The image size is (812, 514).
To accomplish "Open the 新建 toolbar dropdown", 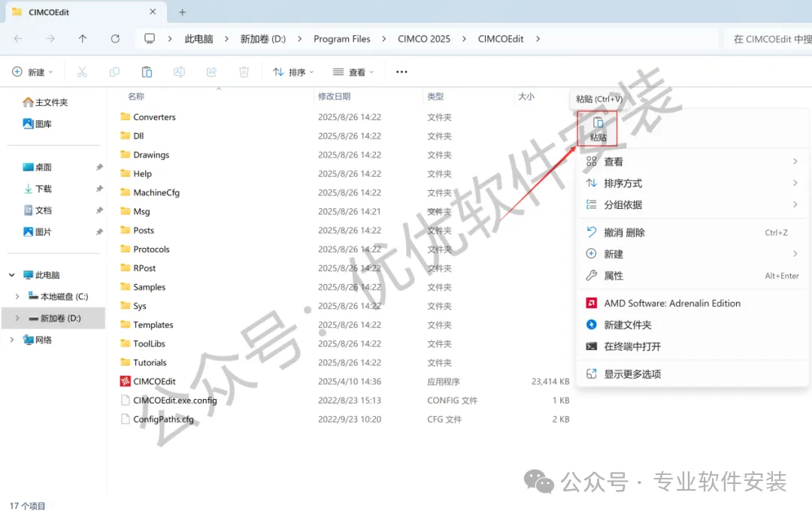I will point(32,72).
